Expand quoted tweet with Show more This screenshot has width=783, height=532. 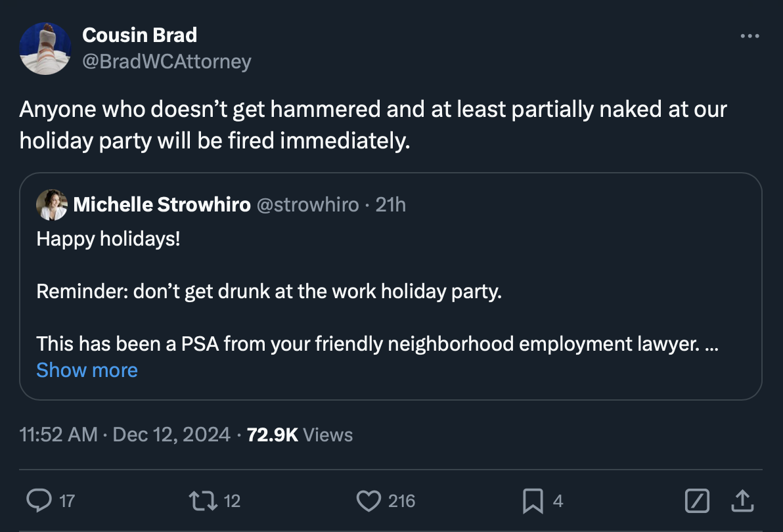87,370
